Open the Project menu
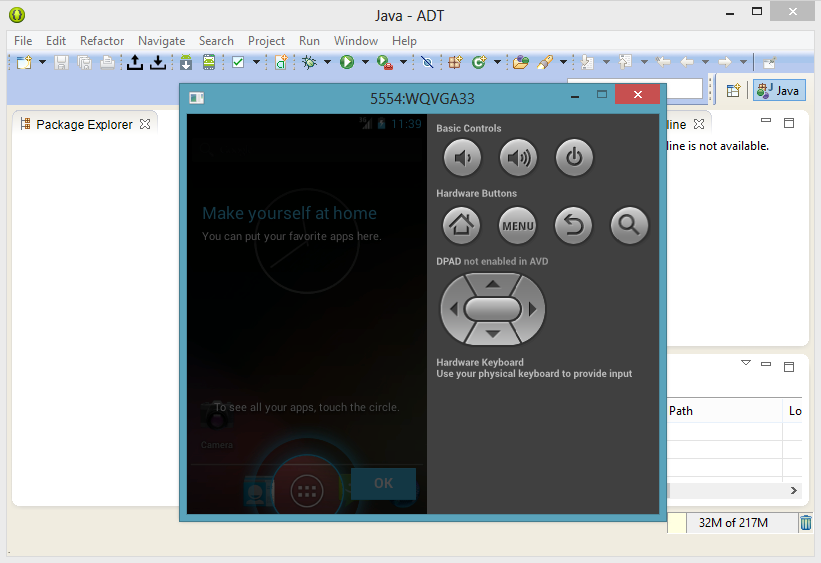 point(267,41)
